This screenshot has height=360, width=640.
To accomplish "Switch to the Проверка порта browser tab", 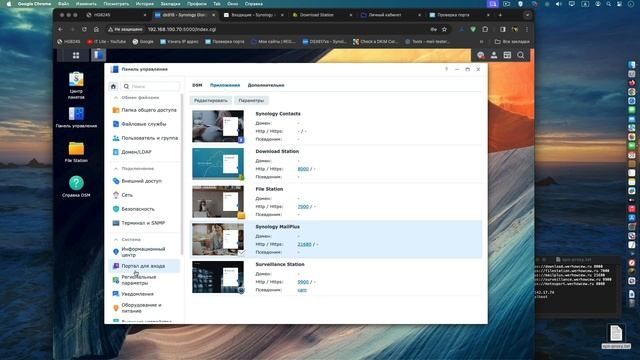I will [x=459, y=15].
